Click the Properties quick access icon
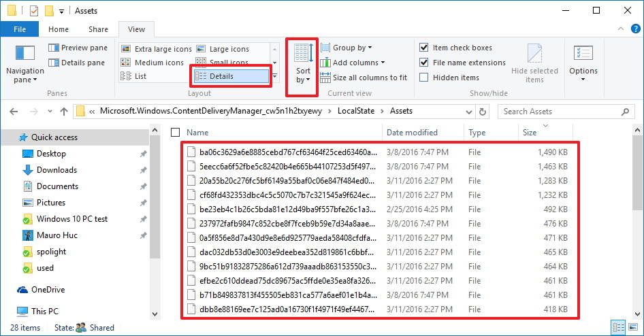Image resolution: width=644 pixels, height=336 pixels. [33, 10]
